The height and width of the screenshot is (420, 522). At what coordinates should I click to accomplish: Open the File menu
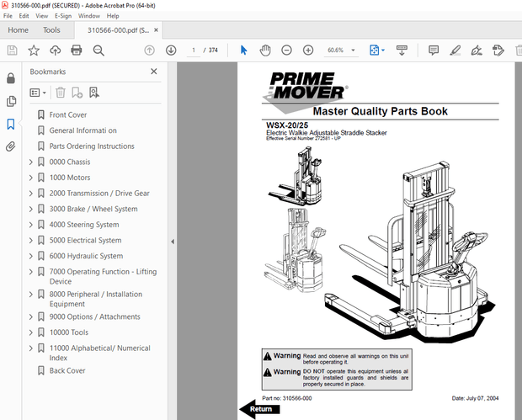(x=8, y=16)
